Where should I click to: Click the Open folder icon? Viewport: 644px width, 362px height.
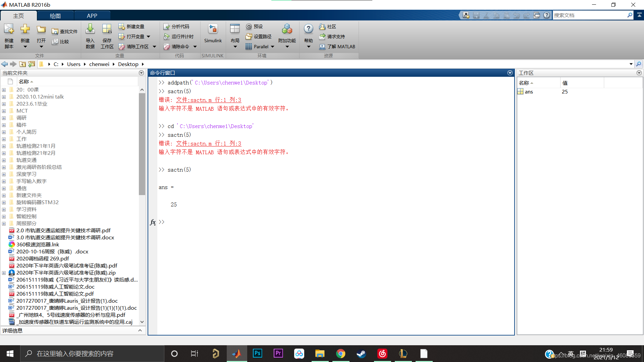click(41, 29)
